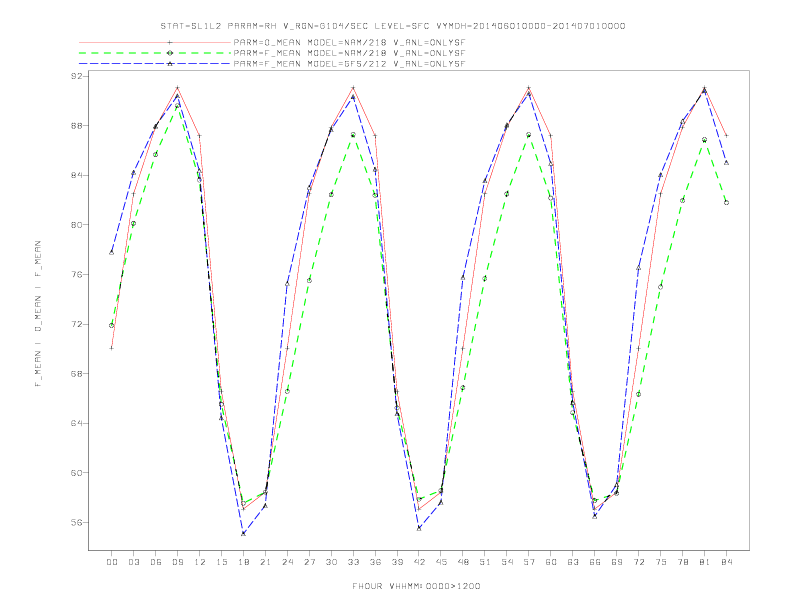Click the x-axis tick label 12
The height and width of the screenshot is (612, 792).
coord(200,562)
